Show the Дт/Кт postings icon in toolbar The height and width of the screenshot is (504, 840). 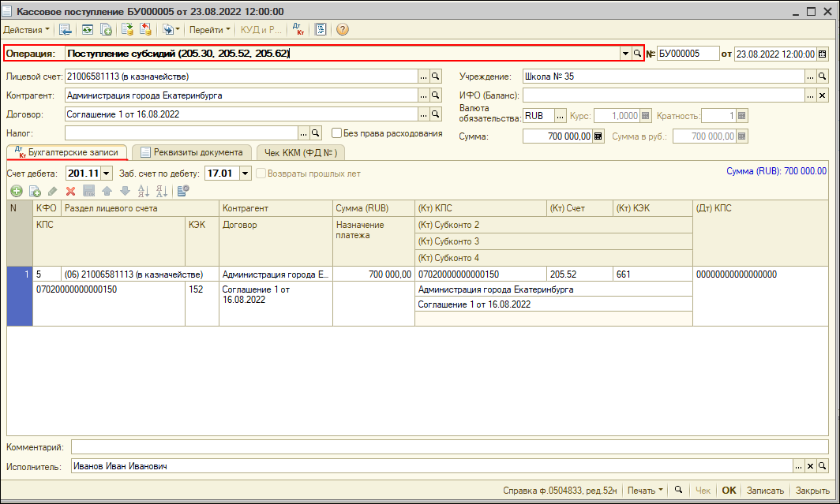coord(298,30)
